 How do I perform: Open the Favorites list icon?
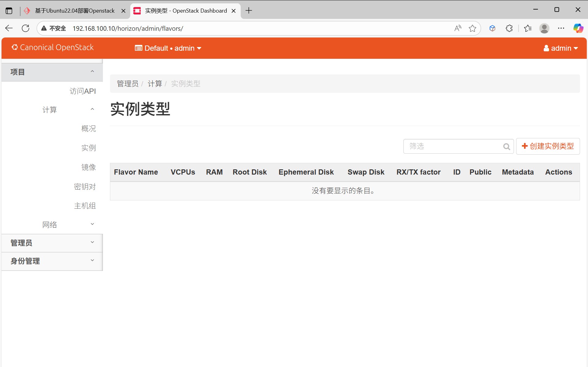(528, 28)
